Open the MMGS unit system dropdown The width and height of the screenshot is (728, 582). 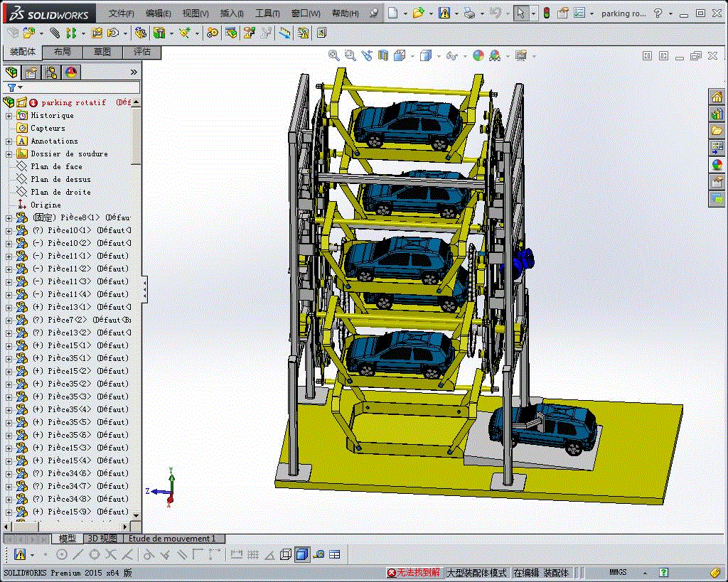coord(619,572)
